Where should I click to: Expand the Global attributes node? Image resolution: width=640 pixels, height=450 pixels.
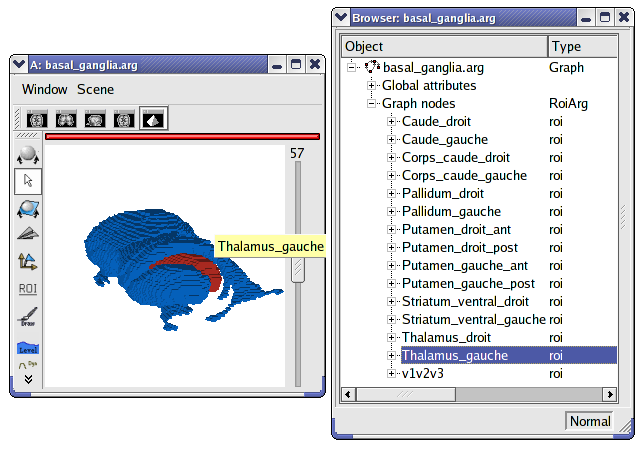click(372, 86)
